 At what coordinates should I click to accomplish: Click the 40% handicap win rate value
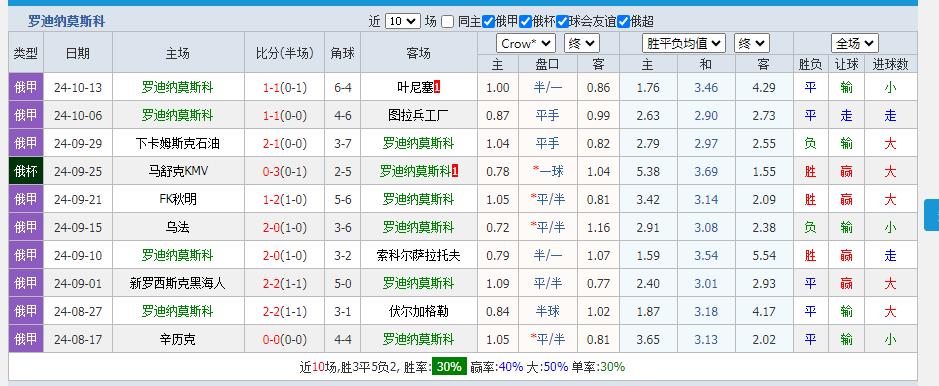511,367
